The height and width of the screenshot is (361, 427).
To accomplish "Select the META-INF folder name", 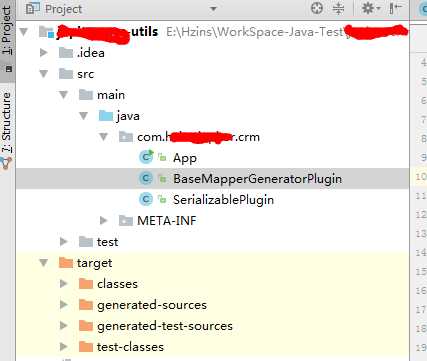I will pyautogui.click(x=167, y=221).
